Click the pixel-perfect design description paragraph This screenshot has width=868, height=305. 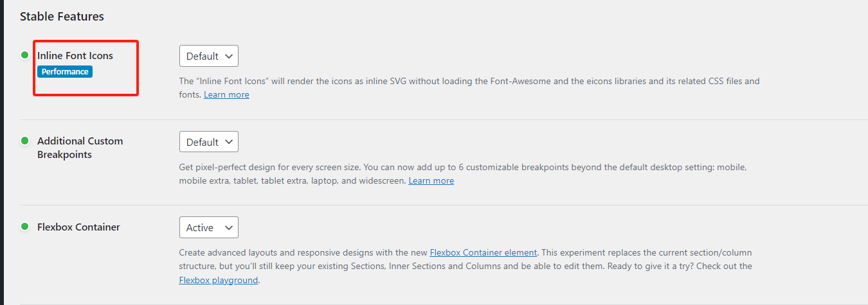click(x=463, y=168)
